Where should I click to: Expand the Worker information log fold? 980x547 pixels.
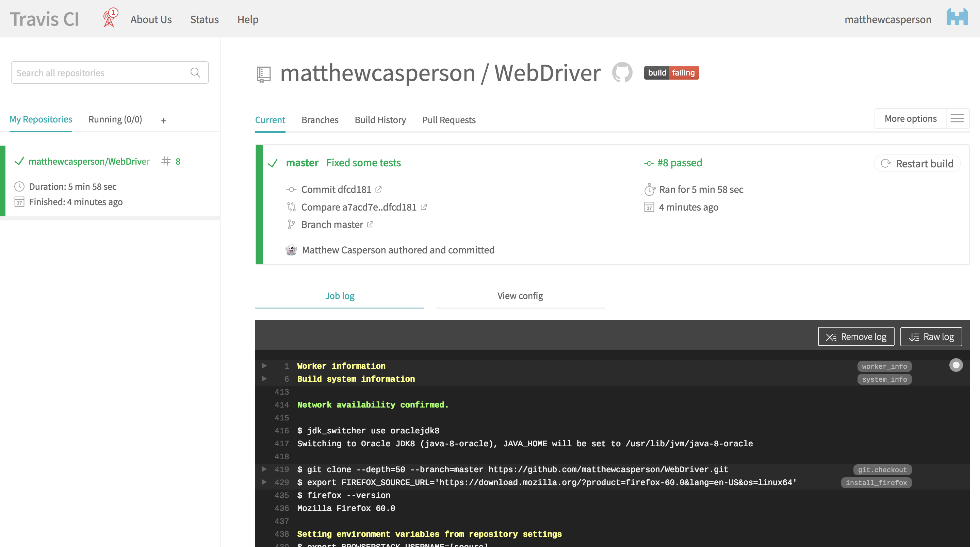coord(264,366)
